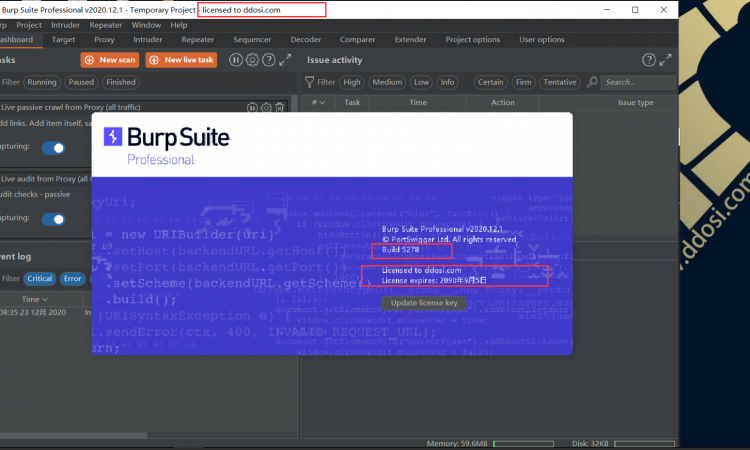Select event log row 08:35 23 12月 2020
Screen dimensions: 750x450
[x=45, y=312]
